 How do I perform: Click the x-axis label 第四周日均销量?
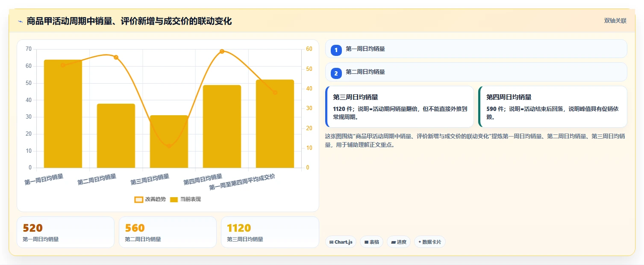pyautogui.click(x=203, y=179)
